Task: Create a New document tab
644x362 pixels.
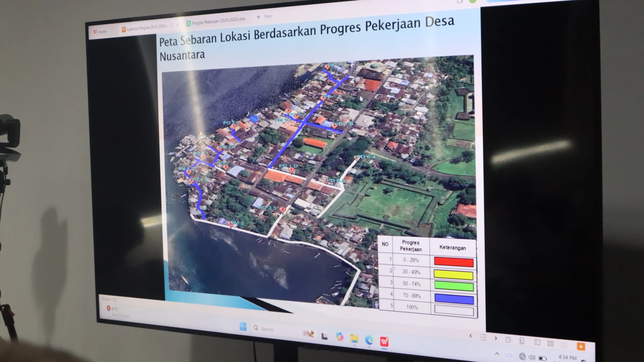Action: (x=264, y=16)
